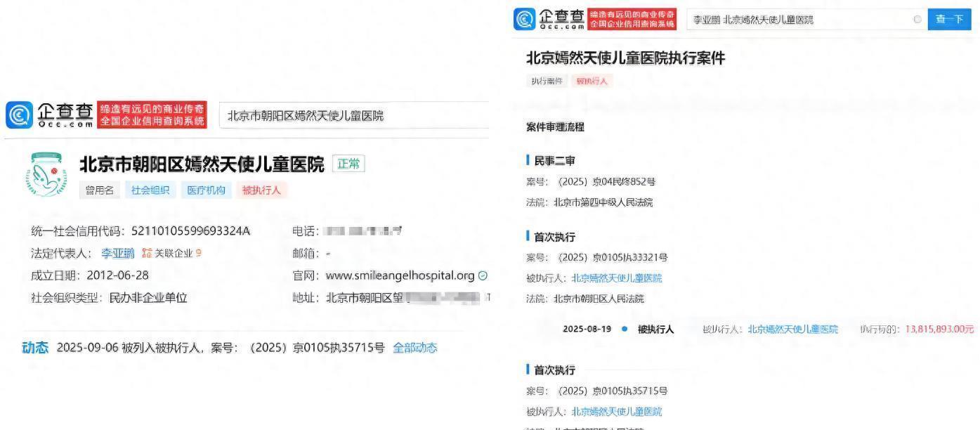Click the 民事二审 stage heading

[554, 160]
